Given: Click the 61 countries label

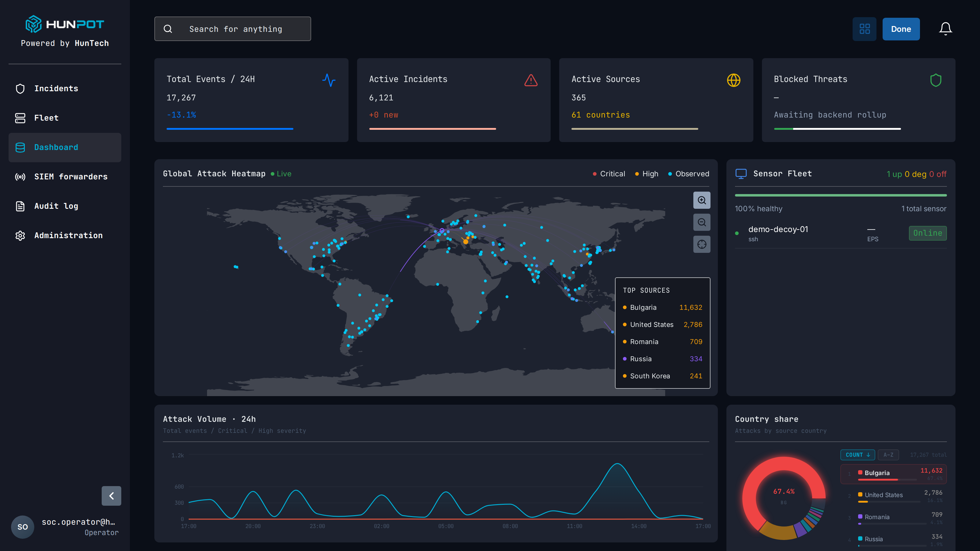Looking at the screenshot, I should point(600,115).
